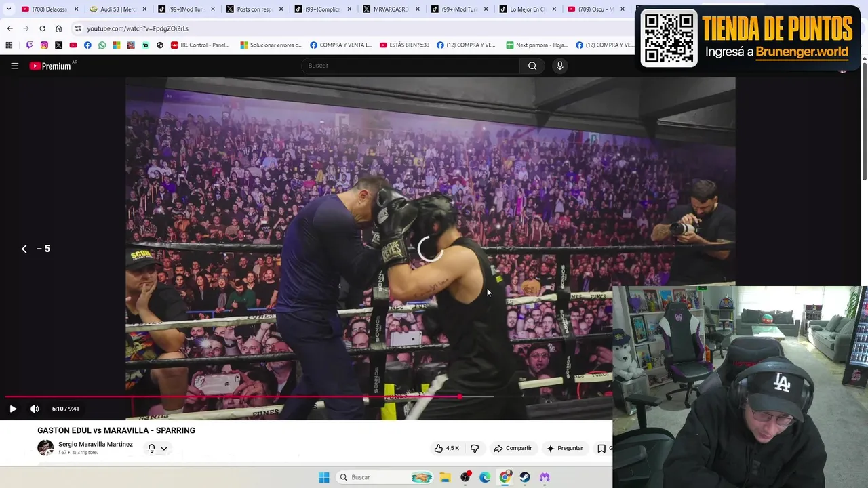868x488 pixels.
Task: Seek on the red video progress bar
Action: coord(232,396)
